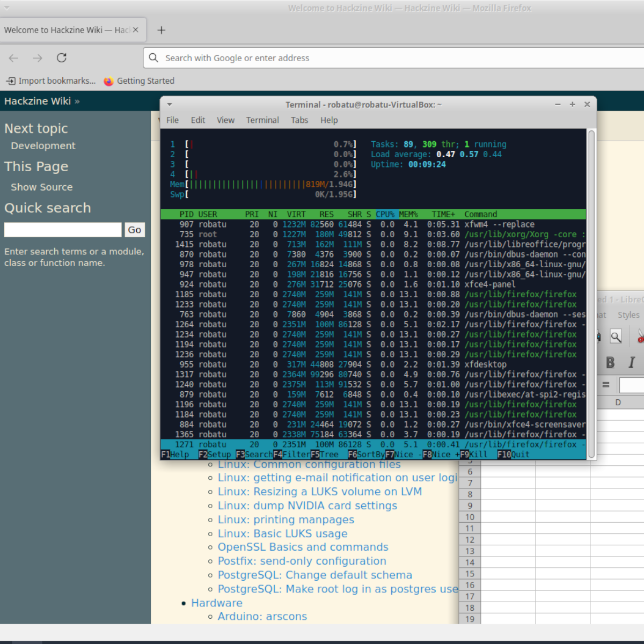The image size is (644, 644).
Task: Open the terminal window menu arrow
Action: click(x=170, y=105)
